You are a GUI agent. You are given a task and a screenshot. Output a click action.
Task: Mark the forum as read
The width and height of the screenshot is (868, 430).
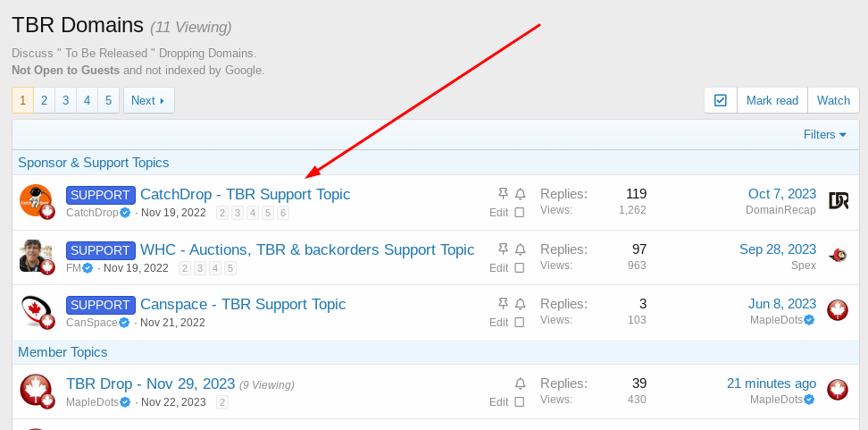click(772, 100)
